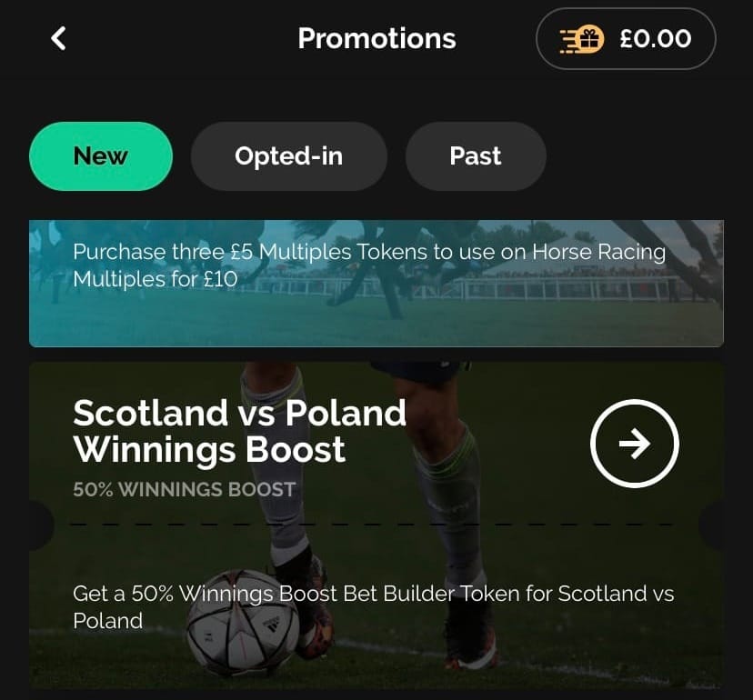Open the Scotland vs Poland circled arrow
Viewport: 753px width, 700px height.
coord(635,444)
